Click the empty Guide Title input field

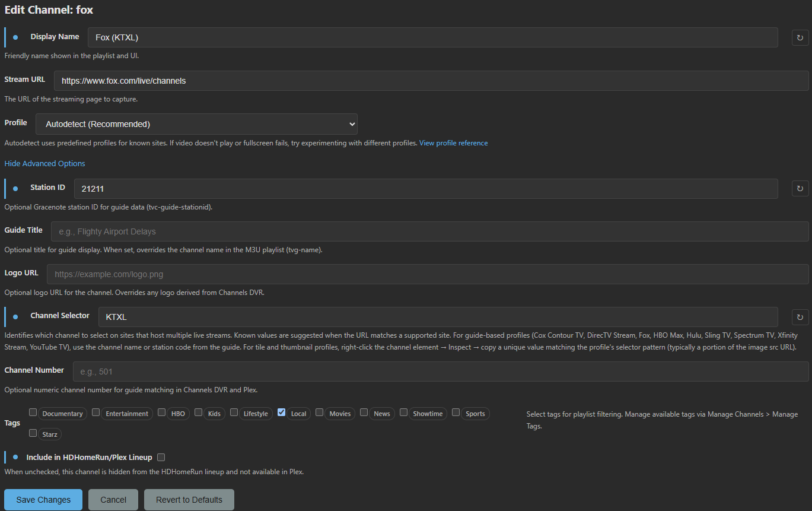(x=430, y=231)
